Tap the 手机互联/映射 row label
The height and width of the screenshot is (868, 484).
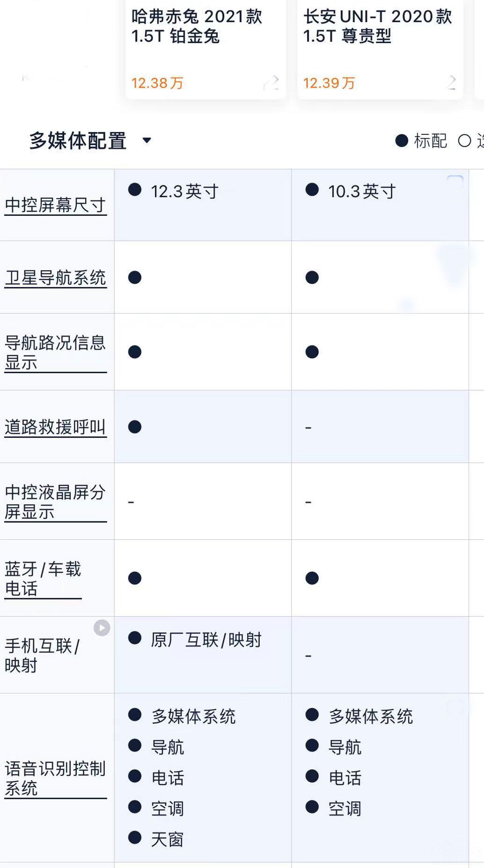click(x=42, y=655)
